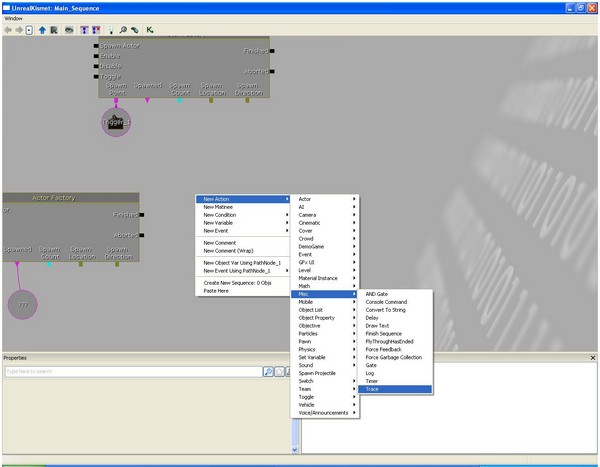Select Timer from Misc submenu
Screen dimensions: 600x467
[395, 381]
